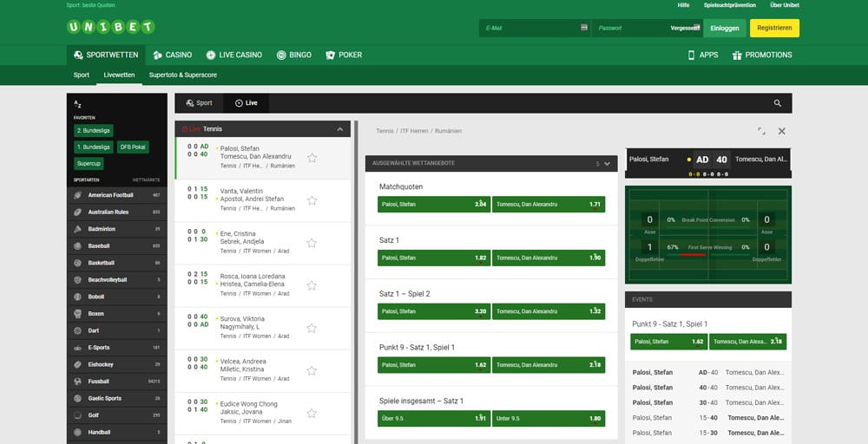Close the match detail panel
Screen dimensions: 868x444
pos(782,132)
